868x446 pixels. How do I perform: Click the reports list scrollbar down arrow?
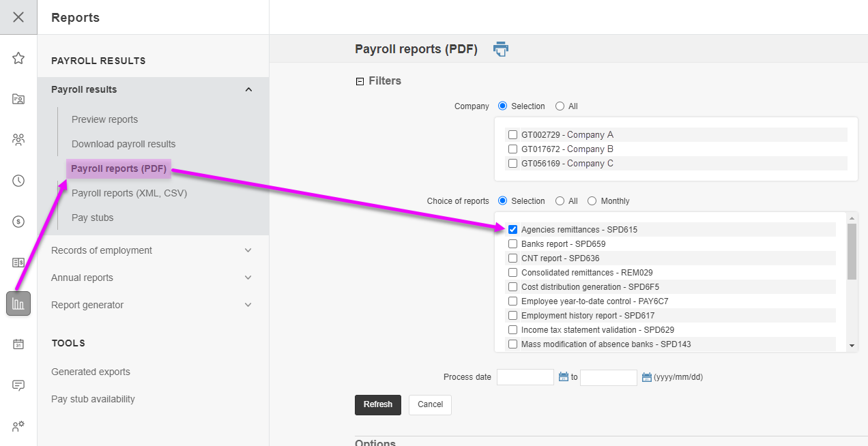coord(852,346)
